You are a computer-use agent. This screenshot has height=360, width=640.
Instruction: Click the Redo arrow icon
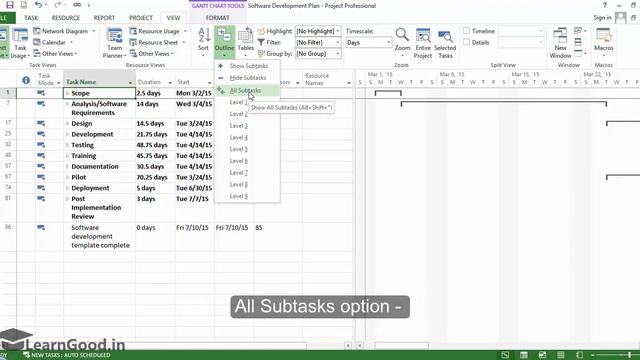point(58,5)
